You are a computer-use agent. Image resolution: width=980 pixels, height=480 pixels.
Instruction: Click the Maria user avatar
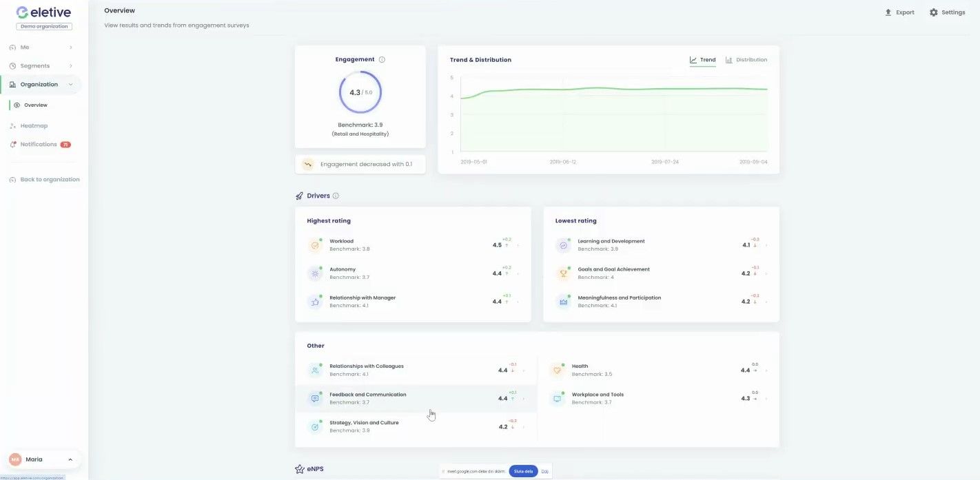[x=15, y=459]
